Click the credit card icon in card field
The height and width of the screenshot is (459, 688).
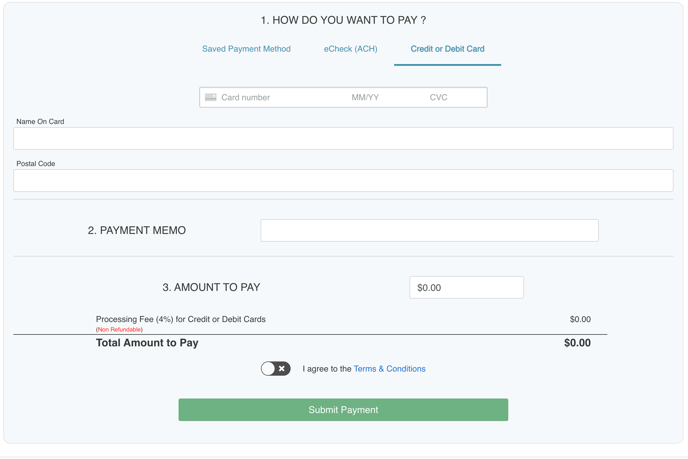coord(211,98)
